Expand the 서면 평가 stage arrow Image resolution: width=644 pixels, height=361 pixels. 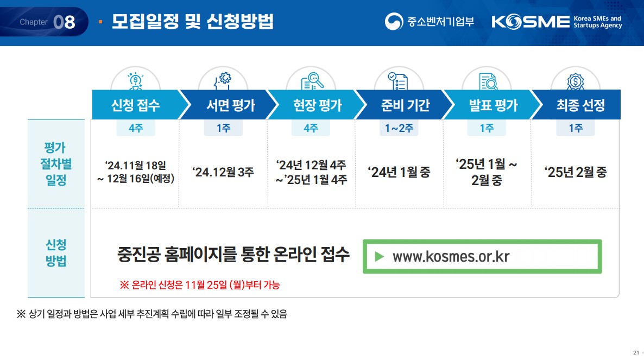tap(223, 104)
